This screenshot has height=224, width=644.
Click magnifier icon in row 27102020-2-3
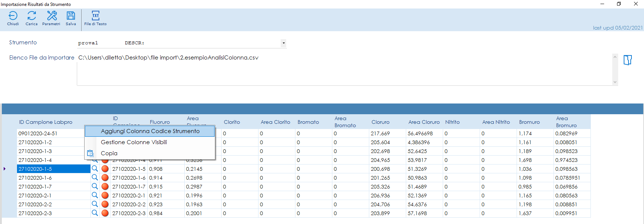[x=95, y=213]
